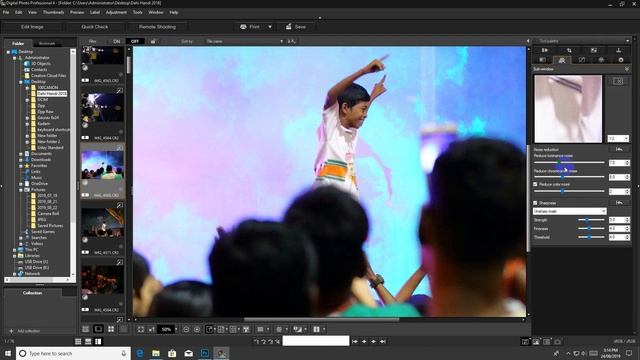
Task: Collapse the Sub-window section
Action: click(x=627, y=69)
